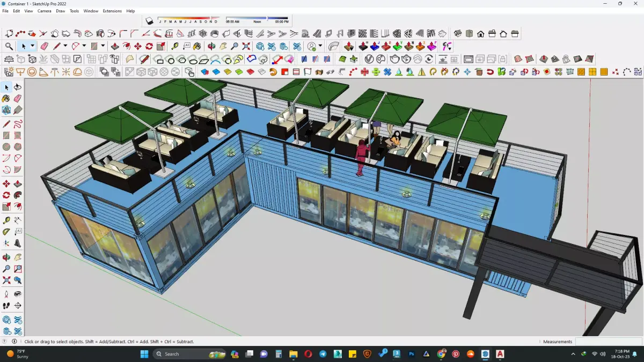The image size is (644, 362).
Task: Expand the Line tool dropdown arrow
Action: tap(65, 47)
